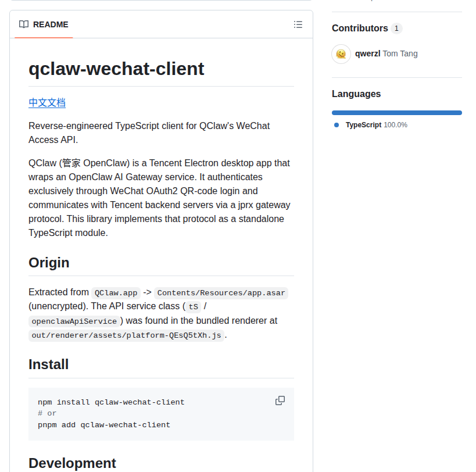Image resolution: width=476 pixels, height=472 pixels.
Task: Click the blue language progress bar
Action: click(x=397, y=113)
